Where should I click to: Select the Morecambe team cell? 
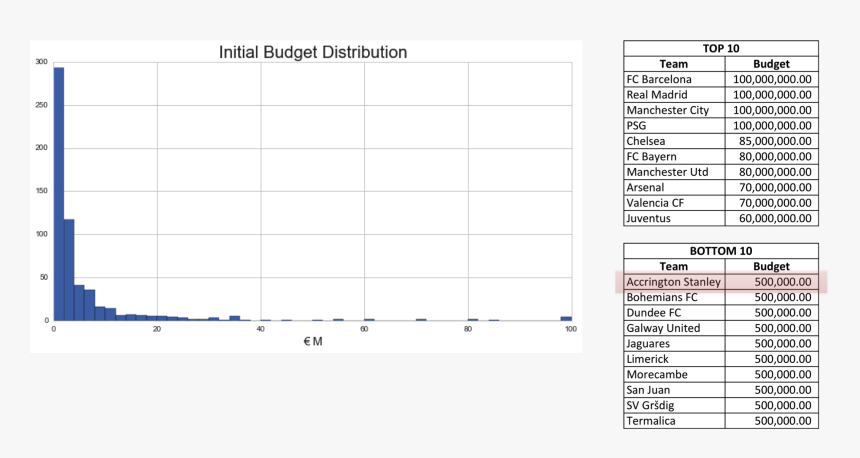(674, 374)
